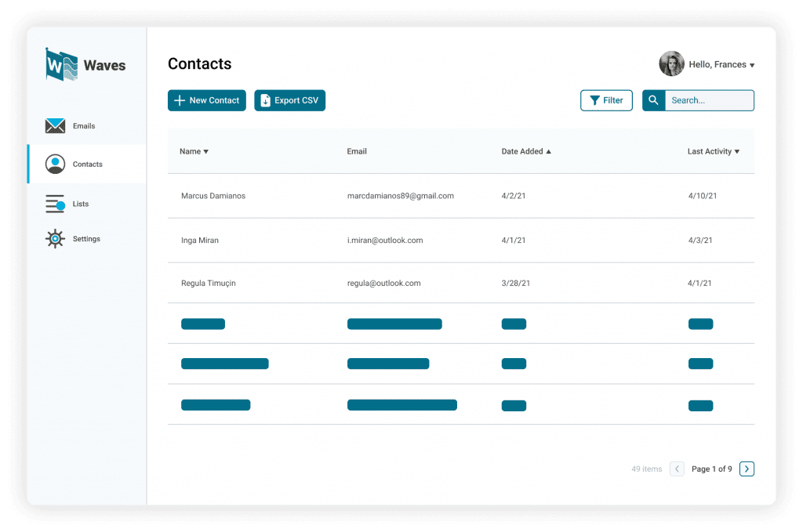The width and height of the screenshot is (803, 532).
Task: Click email regula@outlook.com
Action: click(x=384, y=284)
